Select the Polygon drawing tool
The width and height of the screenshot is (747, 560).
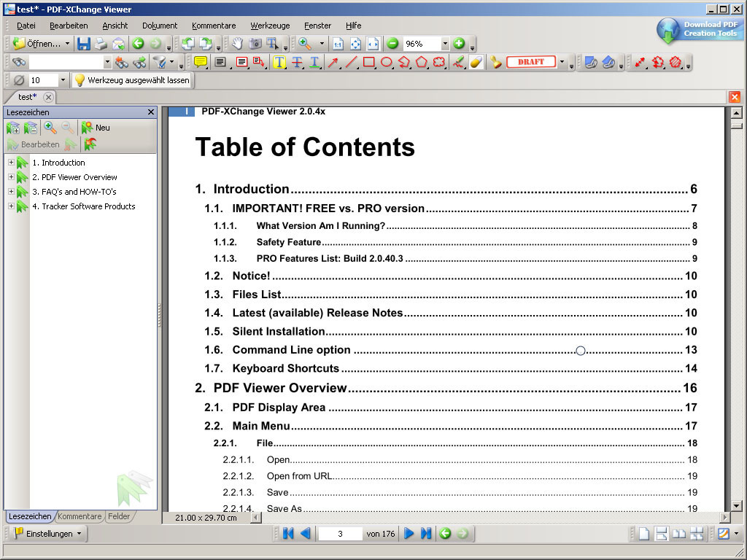(x=422, y=62)
